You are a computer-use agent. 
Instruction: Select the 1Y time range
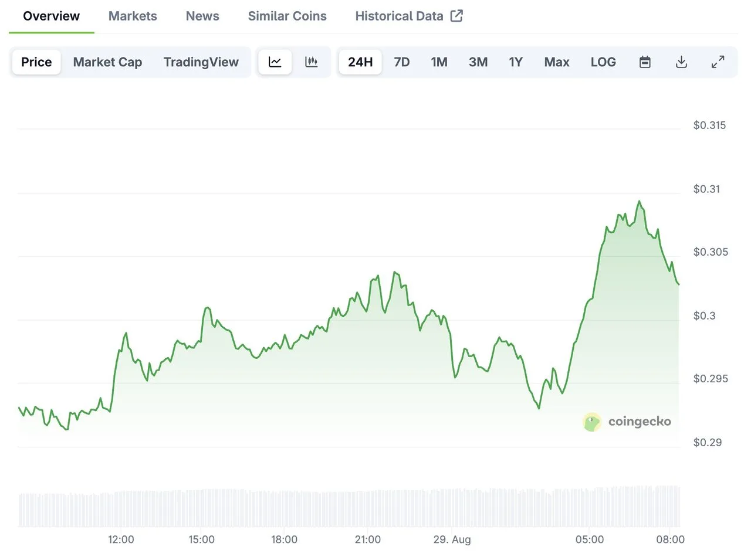click(515, 62)
